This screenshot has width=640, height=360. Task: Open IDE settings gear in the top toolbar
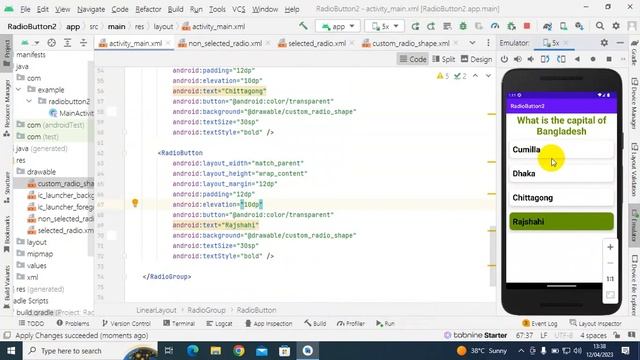(x=616, y=26)
